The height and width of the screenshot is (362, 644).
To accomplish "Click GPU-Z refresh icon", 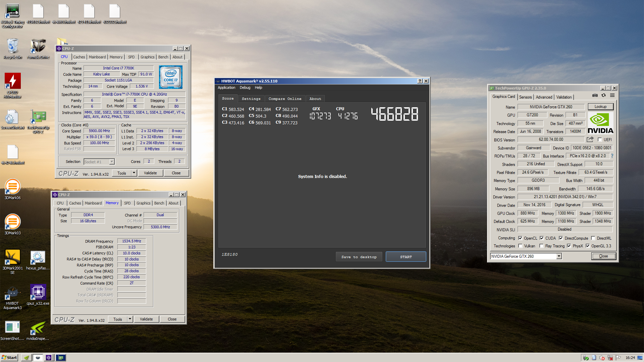I will pos(603,96).
